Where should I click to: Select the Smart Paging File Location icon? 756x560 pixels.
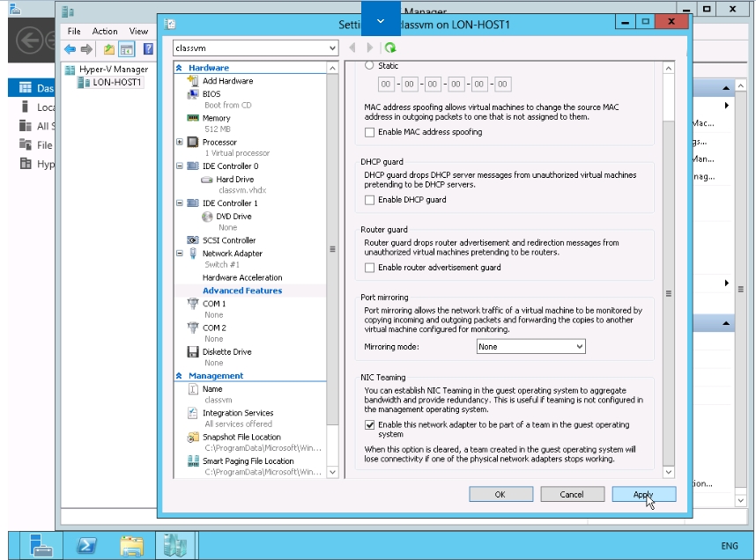pyautogui.click(x=193, y=461)
